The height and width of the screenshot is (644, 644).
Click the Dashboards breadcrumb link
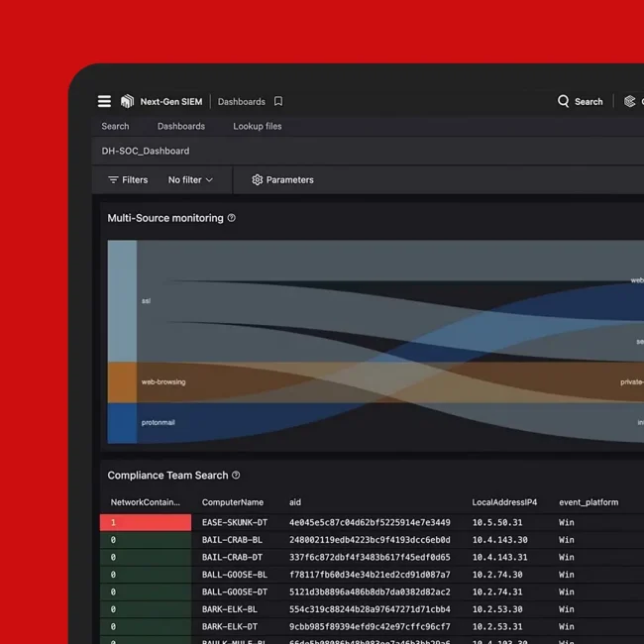point(242,101)
